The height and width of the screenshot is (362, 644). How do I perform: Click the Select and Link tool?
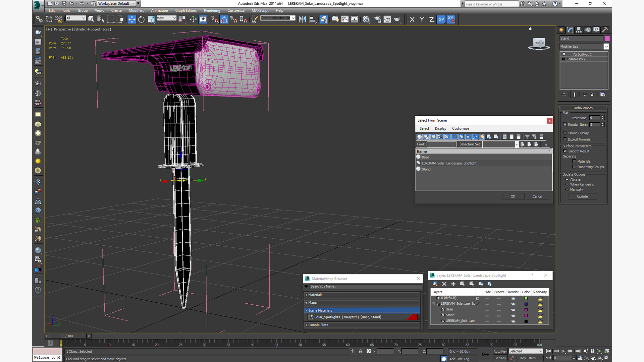point(39,19)
